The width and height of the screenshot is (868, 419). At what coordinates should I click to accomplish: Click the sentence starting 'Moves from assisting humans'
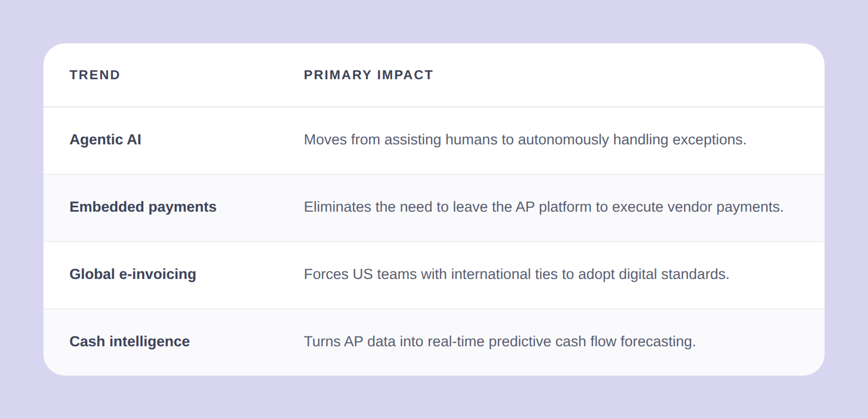tap(525, 139)
